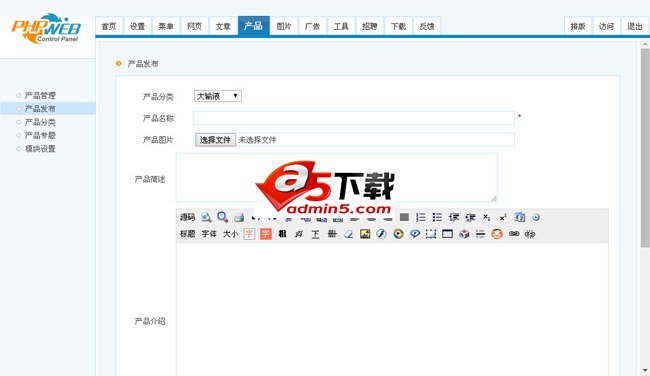Image resolution: width=650 pixels, height=376 pixels.
Task: Open 模块设置 in the sidebar
Action: pos(40,148)
